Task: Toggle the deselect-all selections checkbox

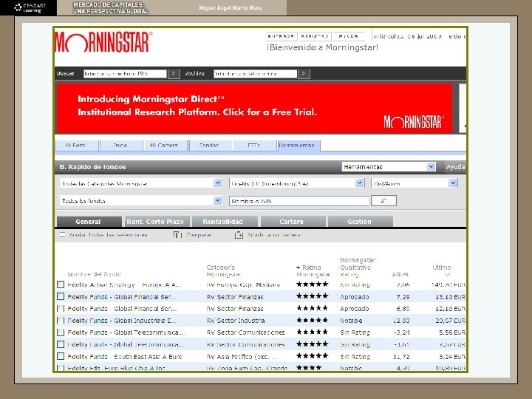Action: (62, 235)
